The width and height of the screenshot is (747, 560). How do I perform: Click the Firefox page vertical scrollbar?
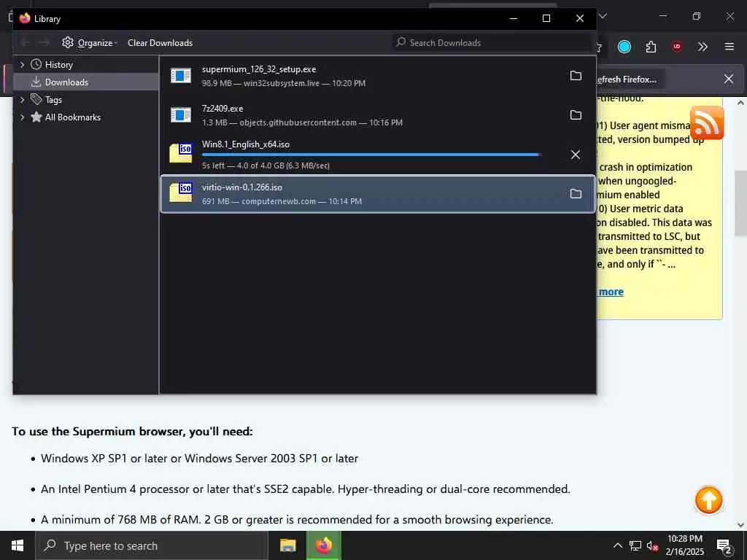(x=740, y=205)
